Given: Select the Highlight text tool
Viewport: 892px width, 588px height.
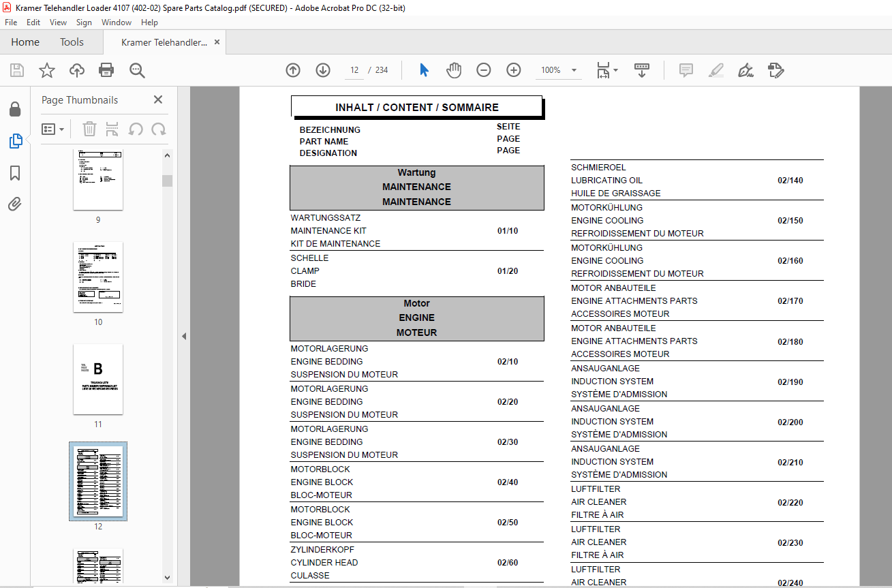Looking at the screenshot, I should (x=716, y=70).
